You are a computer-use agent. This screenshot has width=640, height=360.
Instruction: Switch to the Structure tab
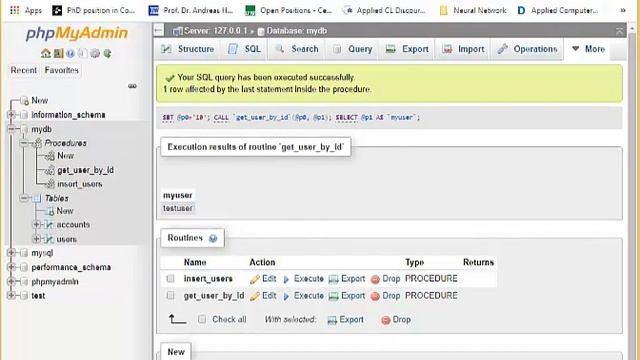[188, 49]
